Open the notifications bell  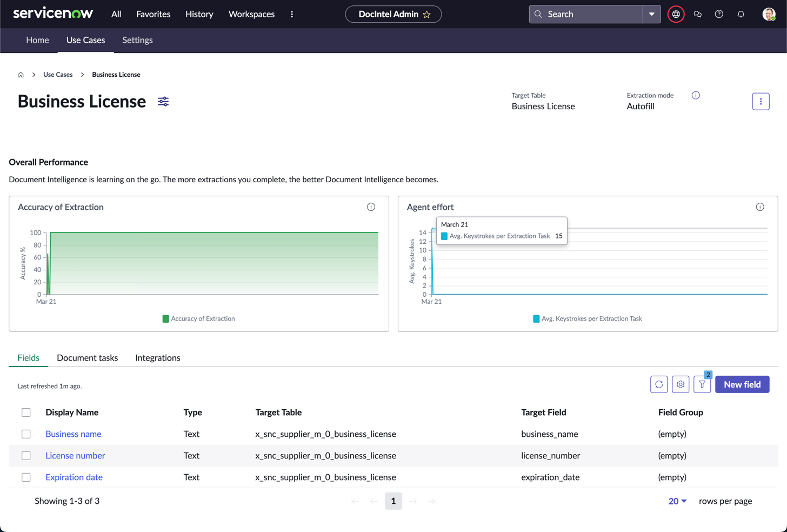741,14
